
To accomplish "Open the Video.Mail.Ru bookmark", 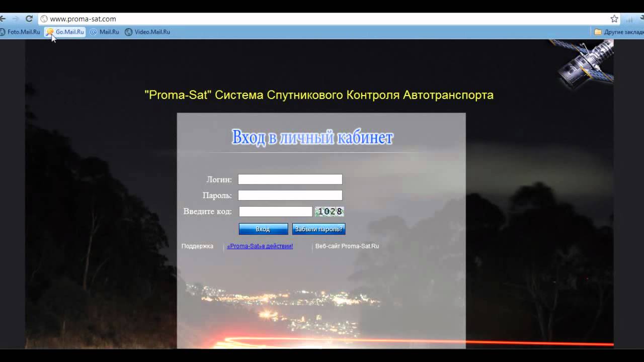I will click(148, 32).
